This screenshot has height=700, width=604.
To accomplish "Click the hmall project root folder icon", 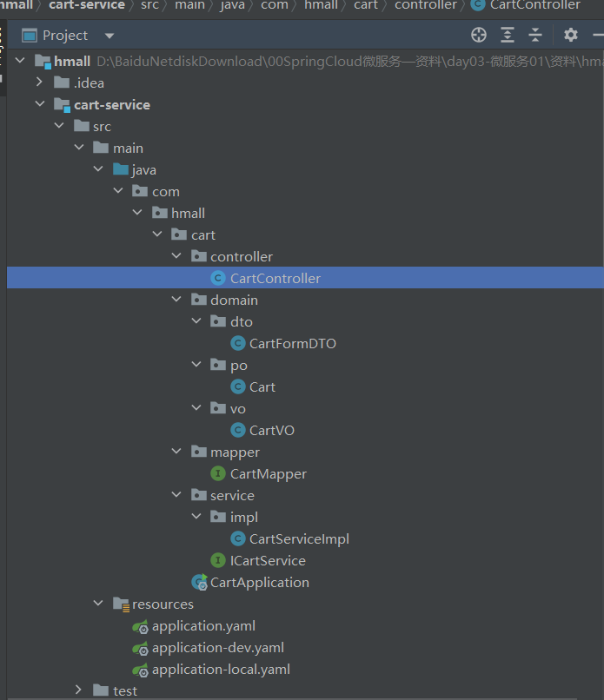I will click(x=43, y=62).
